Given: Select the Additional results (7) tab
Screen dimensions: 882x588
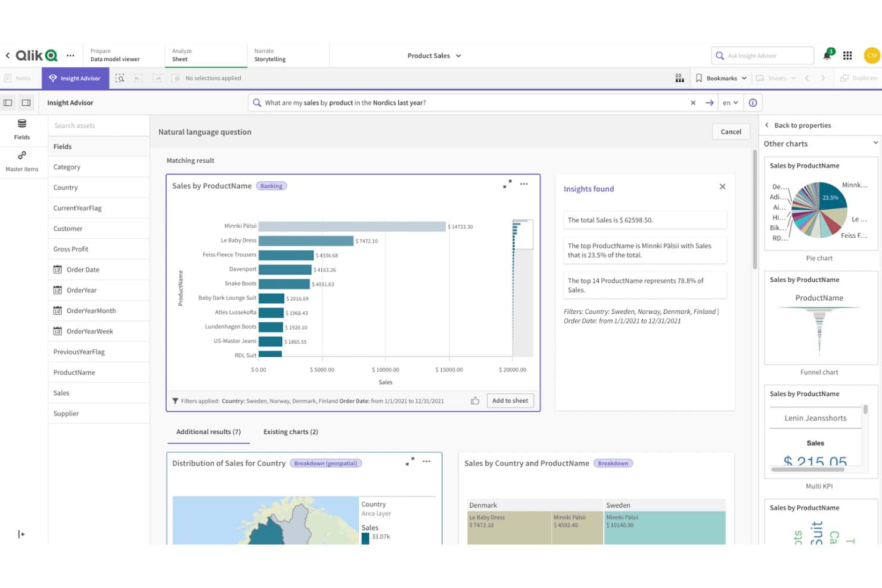Looking at the screenshot, I should [209, 432].
